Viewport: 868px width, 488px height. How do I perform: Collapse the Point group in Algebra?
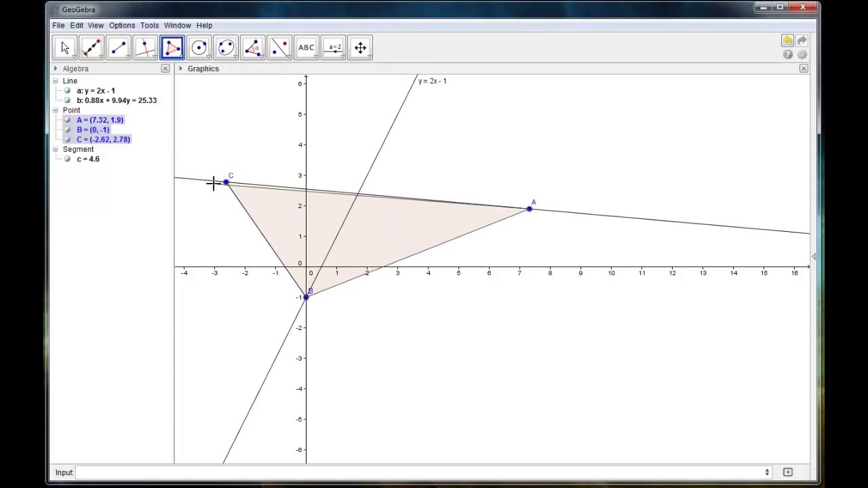point(56,110)
